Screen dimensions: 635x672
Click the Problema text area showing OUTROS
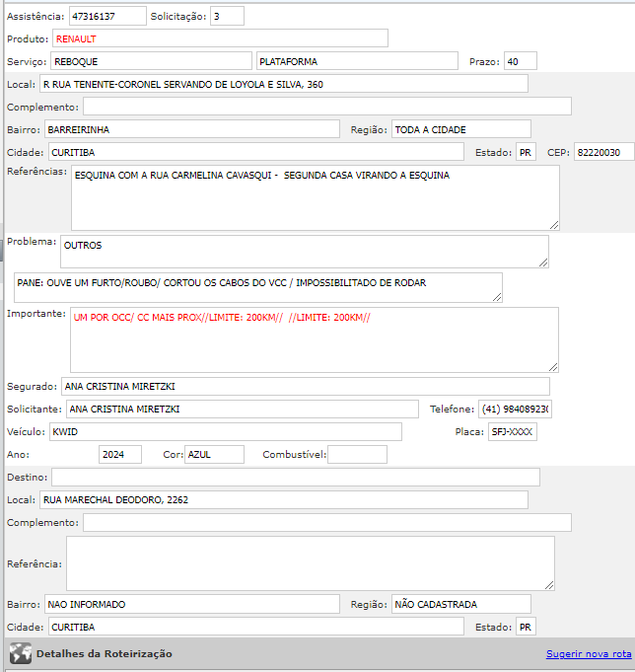[x=305, y=252]
